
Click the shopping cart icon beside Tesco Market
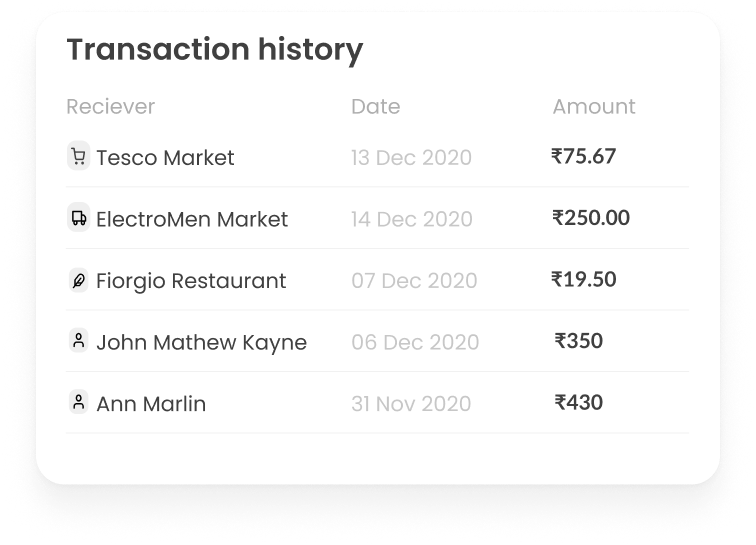pyautogui.click(x=78, y=156)
